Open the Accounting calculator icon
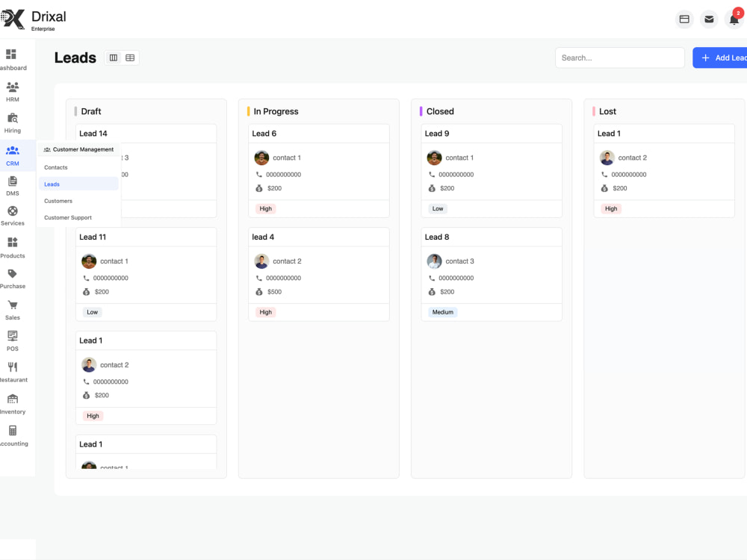This screenshot has height=560, width=747. coord(13,431)
